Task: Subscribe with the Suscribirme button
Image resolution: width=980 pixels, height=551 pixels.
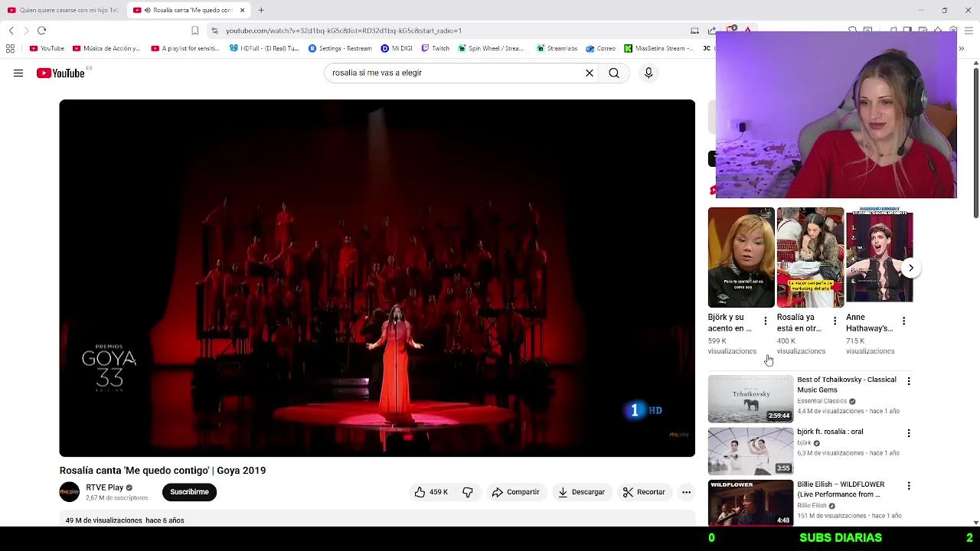Action: pos(190,492)
